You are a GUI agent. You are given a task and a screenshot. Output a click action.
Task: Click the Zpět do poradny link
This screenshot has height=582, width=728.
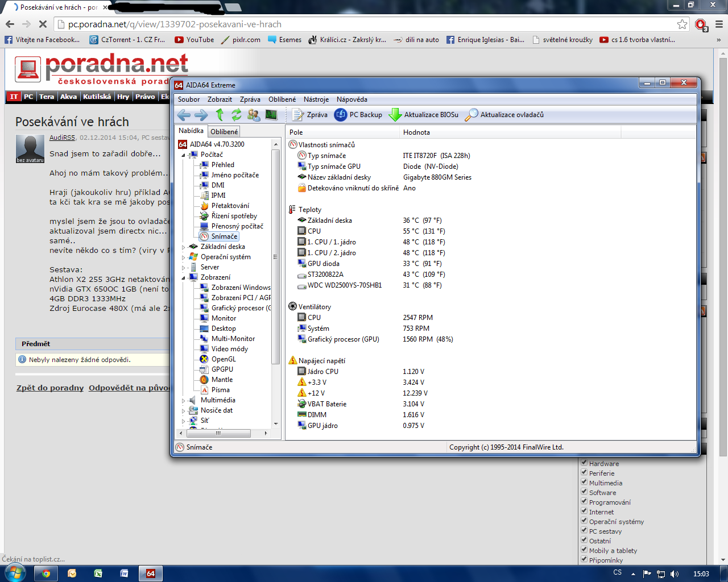(50, 388)
